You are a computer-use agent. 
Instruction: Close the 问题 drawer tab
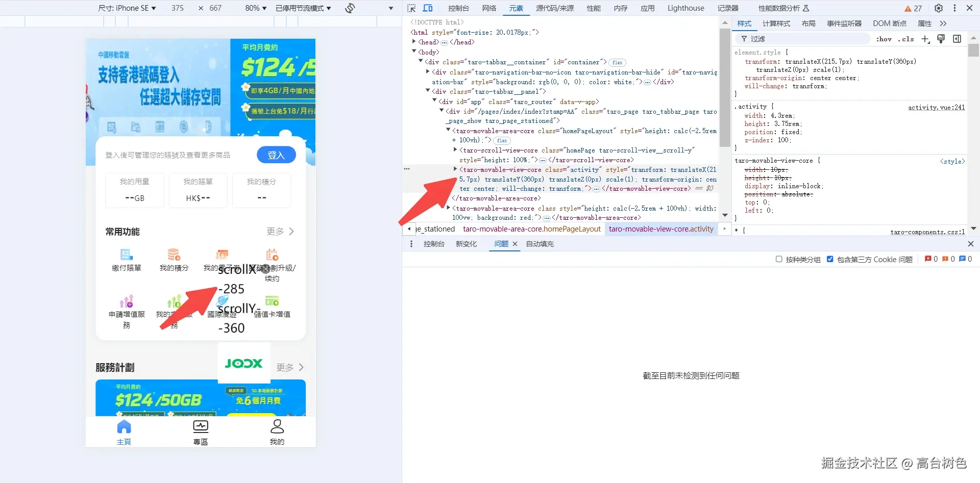tap(515, 244)
